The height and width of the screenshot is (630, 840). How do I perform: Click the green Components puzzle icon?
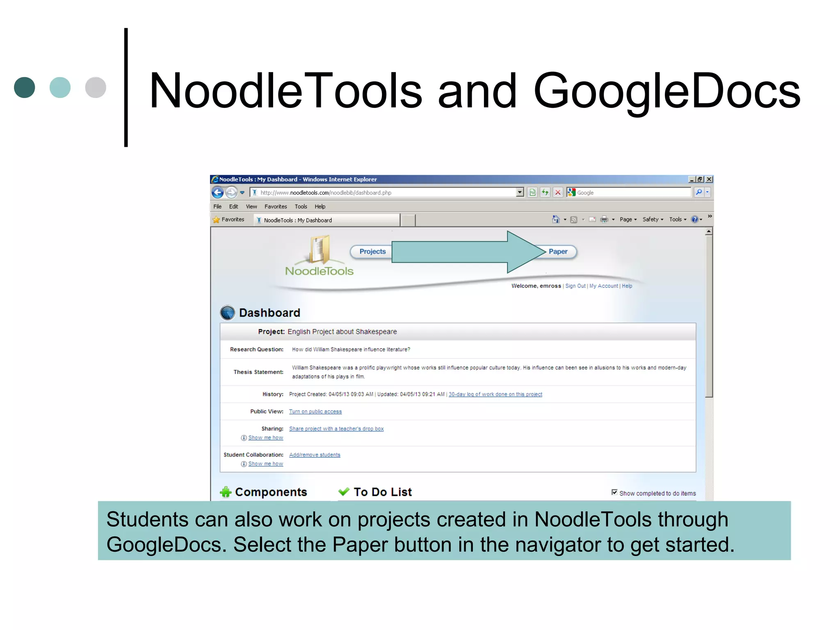226,491
